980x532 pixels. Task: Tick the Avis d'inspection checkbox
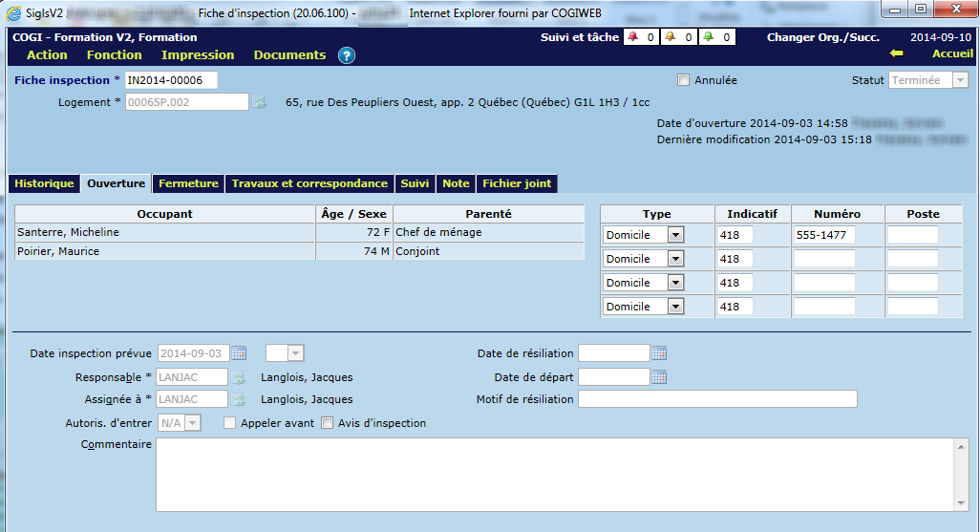[328, 423]
